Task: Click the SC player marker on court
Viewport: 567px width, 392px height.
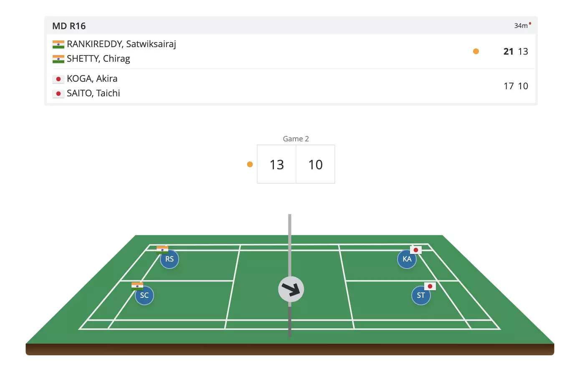Action: pyautogui.click(x=144, y=296)
